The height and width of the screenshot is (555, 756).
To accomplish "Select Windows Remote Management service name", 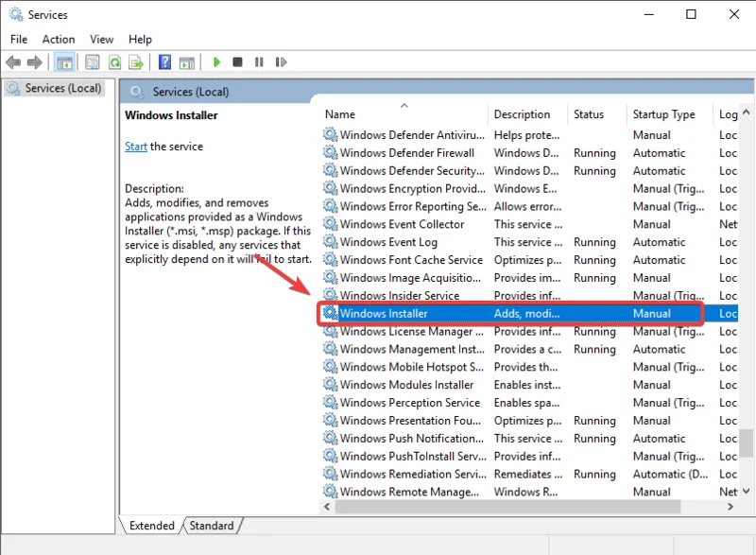I will (x=409, y=492).
